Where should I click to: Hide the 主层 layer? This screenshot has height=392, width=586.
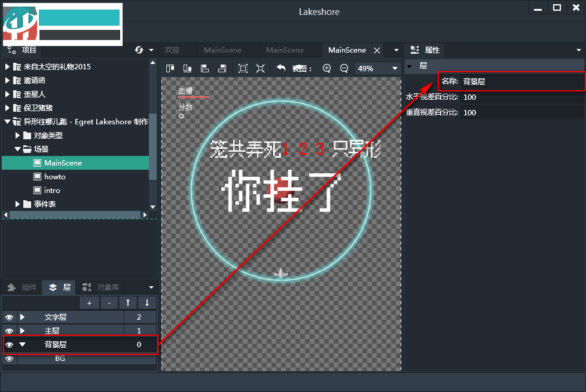pyautogui.click(x=8, y=330)
